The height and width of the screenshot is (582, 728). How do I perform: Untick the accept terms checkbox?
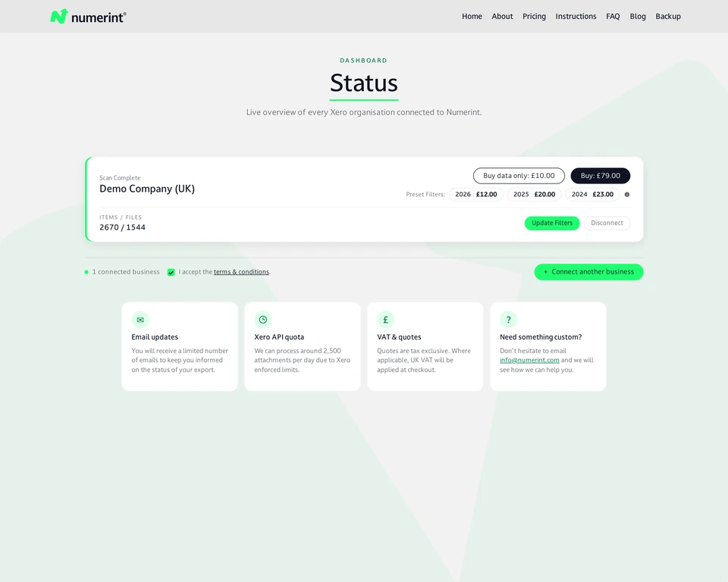(171, 272)
